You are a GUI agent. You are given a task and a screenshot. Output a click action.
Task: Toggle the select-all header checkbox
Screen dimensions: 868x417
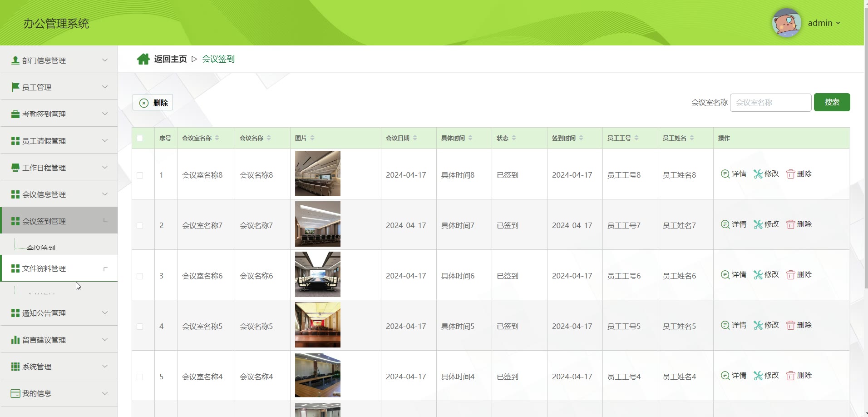[x=140, y=138]
